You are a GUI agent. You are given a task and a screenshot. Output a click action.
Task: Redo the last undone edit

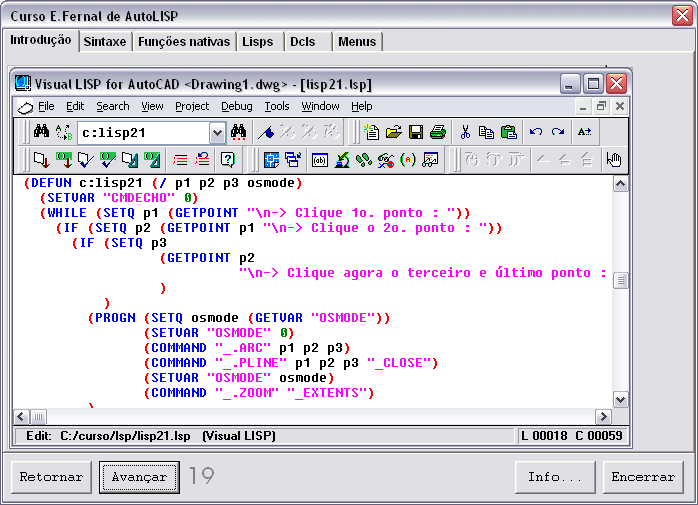coord(558,132)
